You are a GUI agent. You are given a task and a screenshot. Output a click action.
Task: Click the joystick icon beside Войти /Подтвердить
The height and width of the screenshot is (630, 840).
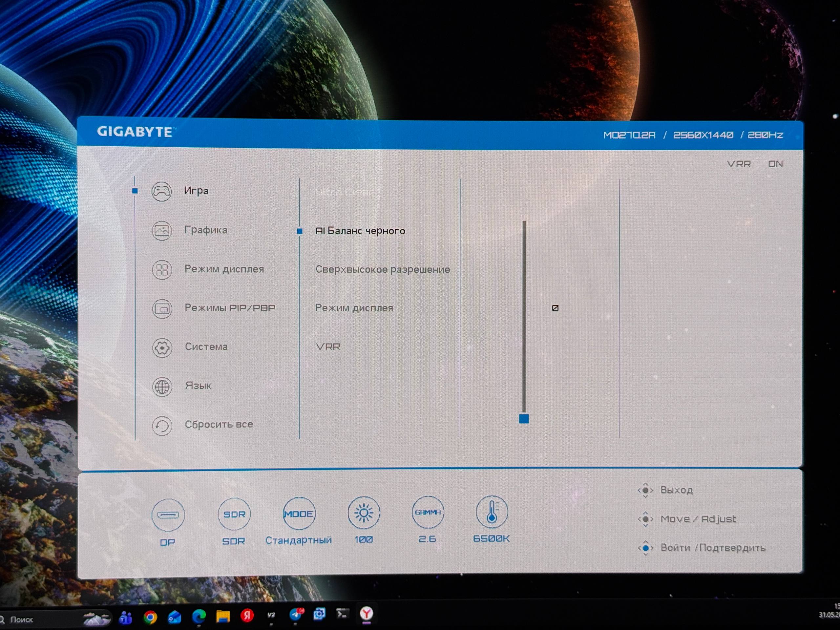645,548
